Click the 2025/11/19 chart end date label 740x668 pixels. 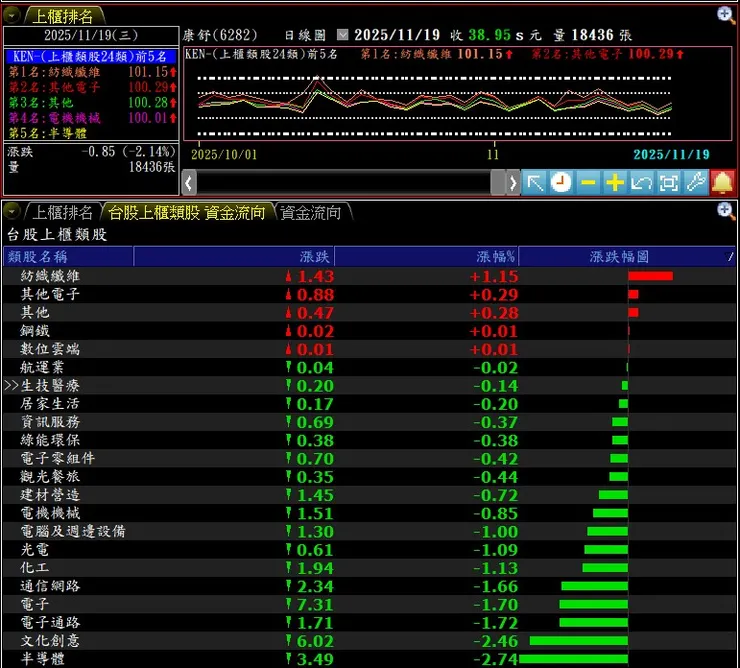pyautogui.click(x=671, y=154)
